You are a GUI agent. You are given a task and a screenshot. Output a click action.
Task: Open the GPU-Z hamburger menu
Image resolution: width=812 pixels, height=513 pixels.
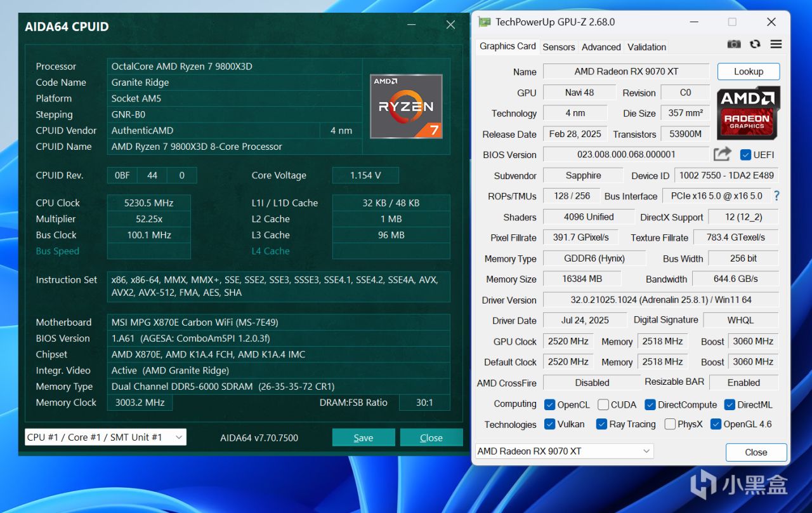(776, 44)
